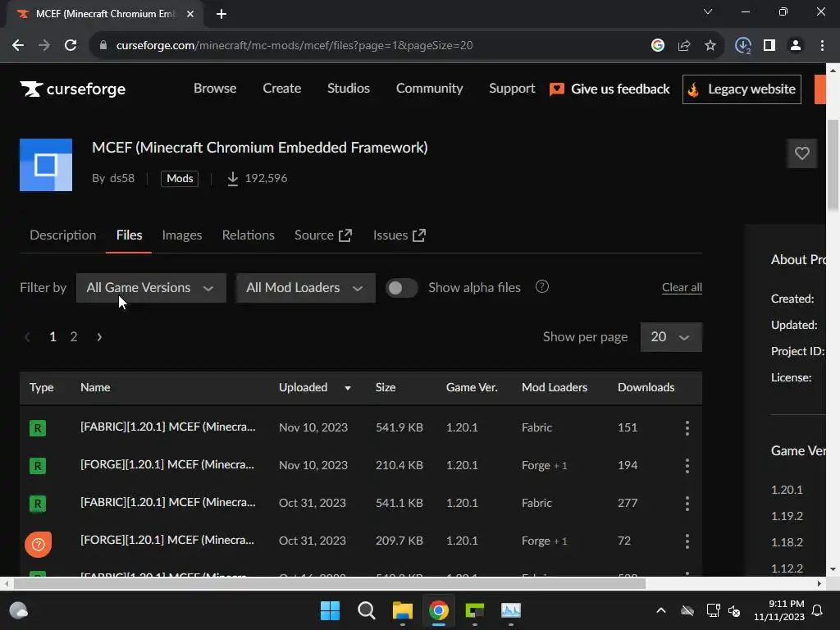The width and height of the screenshot is (840, 630).
Task: Open a new browser tab
Action: [221, 14]
